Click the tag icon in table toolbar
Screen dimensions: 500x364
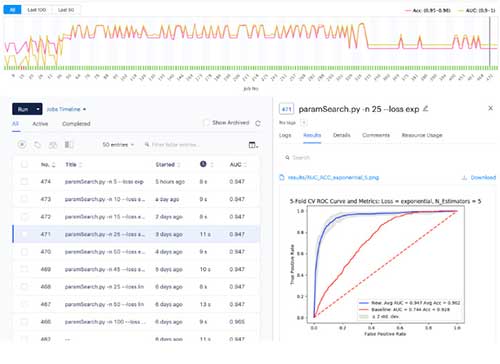[x=38, y=145]
